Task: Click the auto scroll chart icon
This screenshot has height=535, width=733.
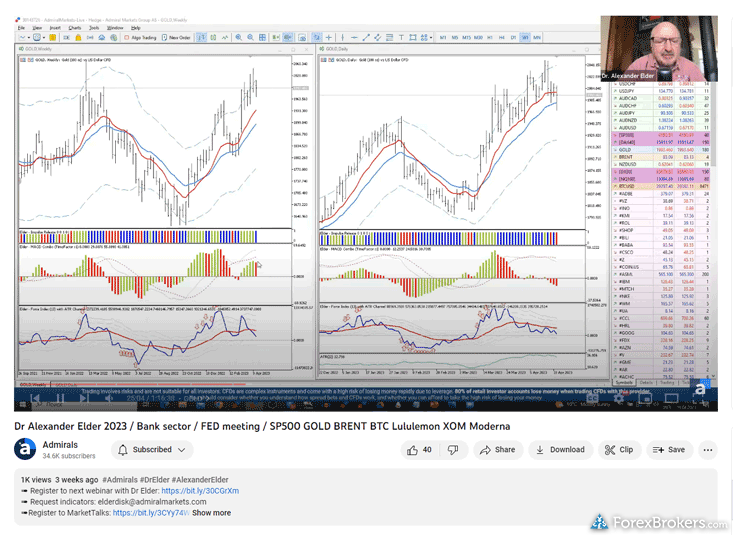Action: pos(275,37)
